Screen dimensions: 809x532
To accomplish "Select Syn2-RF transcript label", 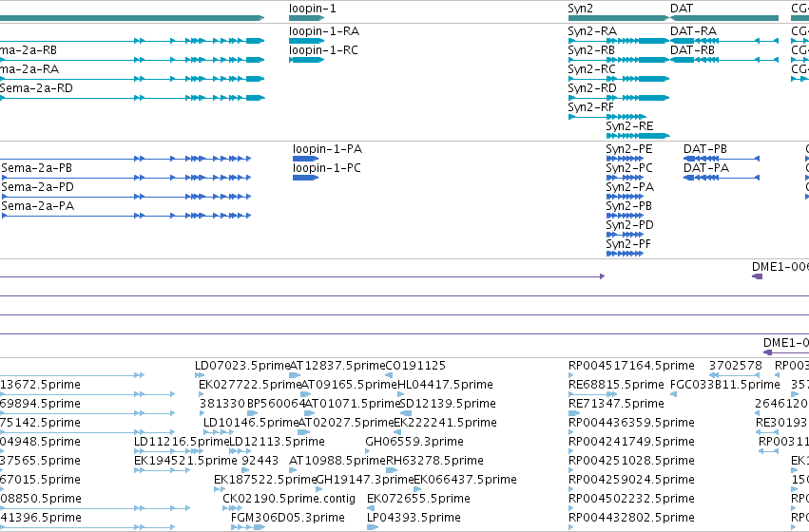I will coord(590,107).
